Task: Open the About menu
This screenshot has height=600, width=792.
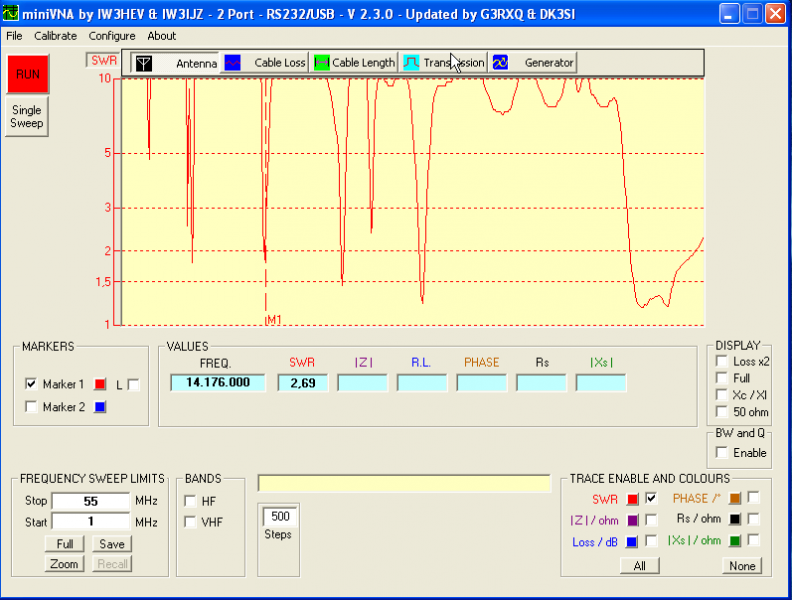Action: 162,36
